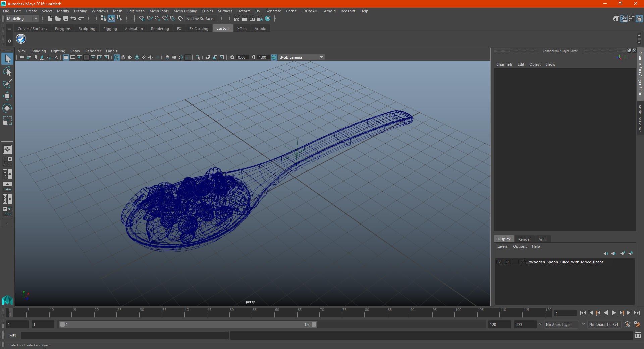
Task: Open the Modeling menu set dropdown
Action: pyautogui.click(x=22, y=19)
